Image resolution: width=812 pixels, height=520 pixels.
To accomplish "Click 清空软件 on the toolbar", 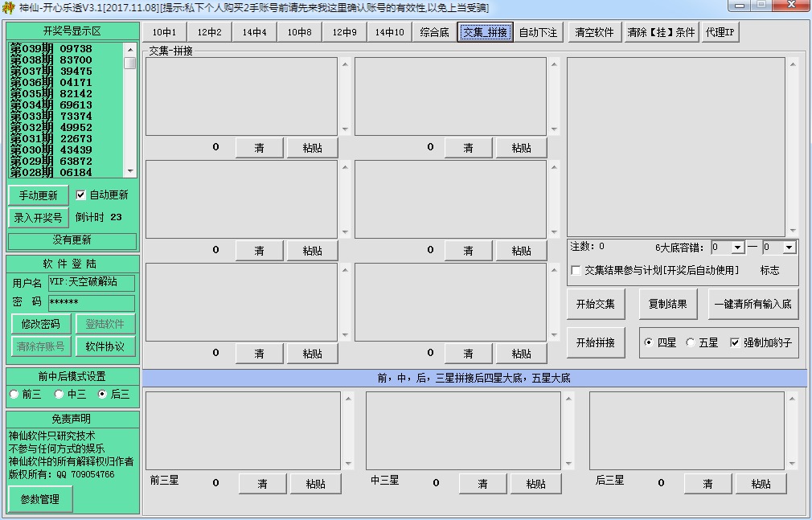I will click(595, 32).
